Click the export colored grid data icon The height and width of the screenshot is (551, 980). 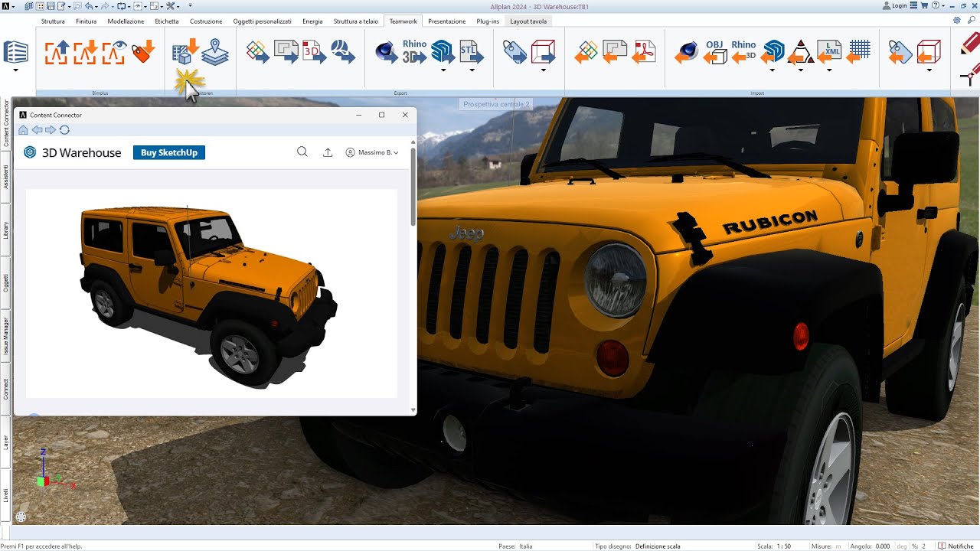click(x=258, y=52)
